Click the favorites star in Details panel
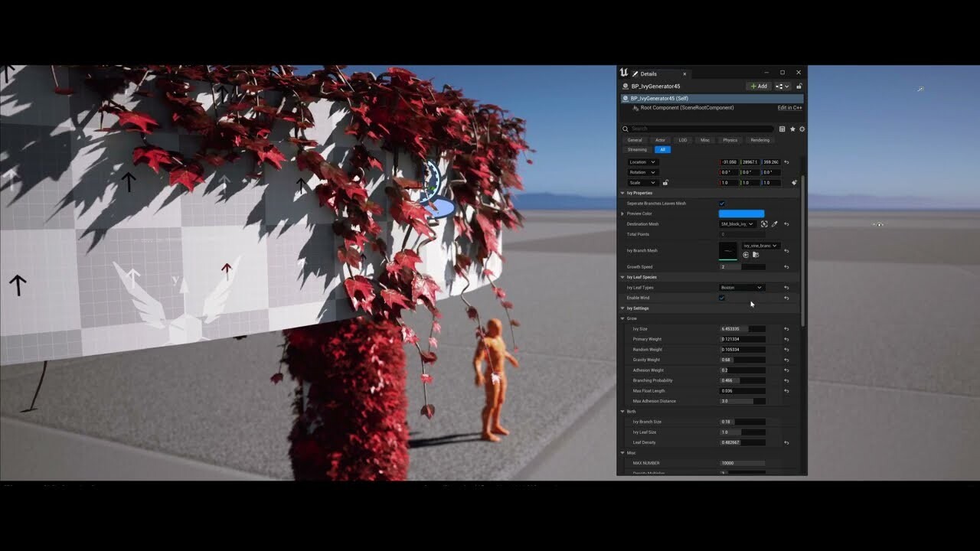The width and height of the screenshot is (980, 551). click(x=792, y=129)
